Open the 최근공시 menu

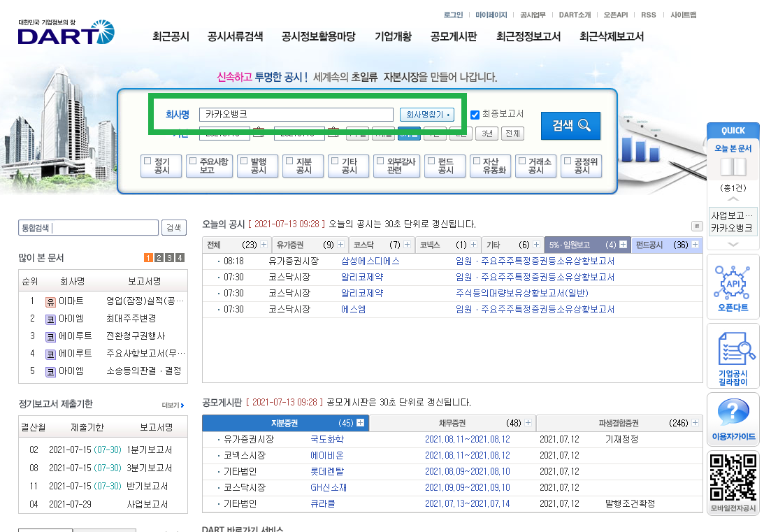[x=171, y=36]
